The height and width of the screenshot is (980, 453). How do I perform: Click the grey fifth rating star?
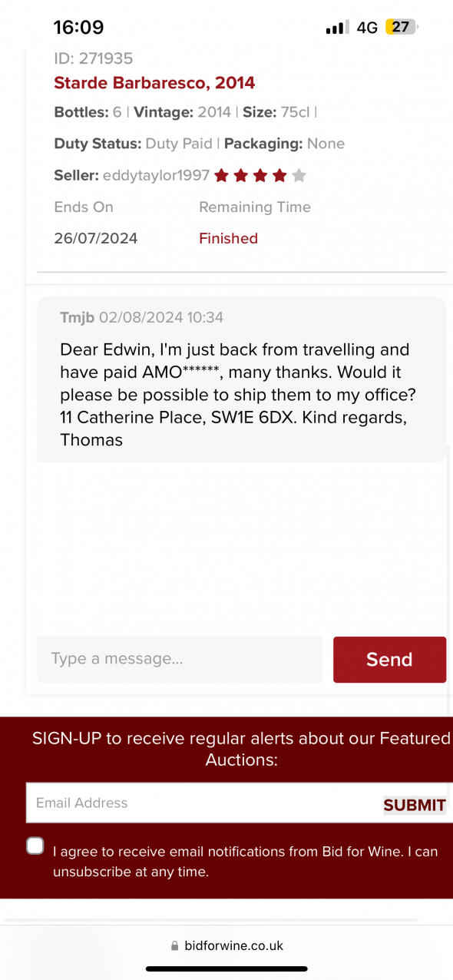[x=299, y=176]
